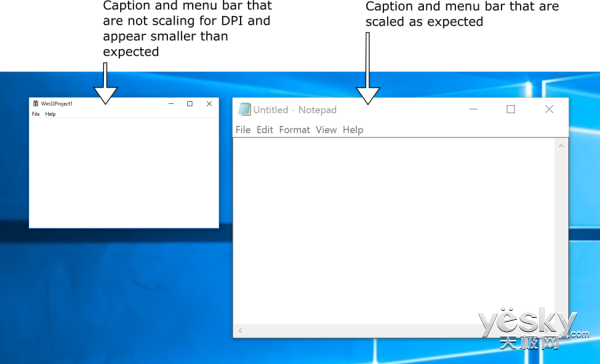Image resolution: width=600 pixels, height=364 pixels.
Task: Minimize the Win32Project1 window
Action: (x=171, y=104)
